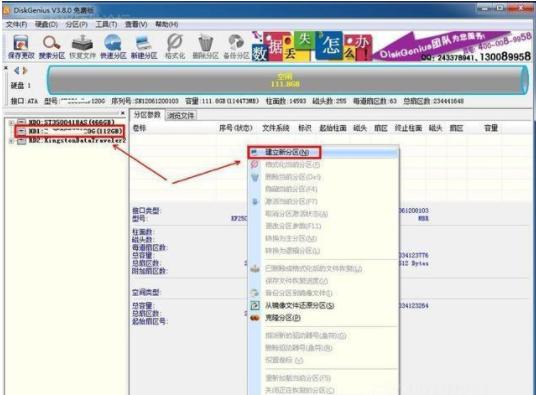Image resolution: width=536 pixels, height=395 pixels.
Task: Open the 分区(P) menu
Action: pos(77,24)
